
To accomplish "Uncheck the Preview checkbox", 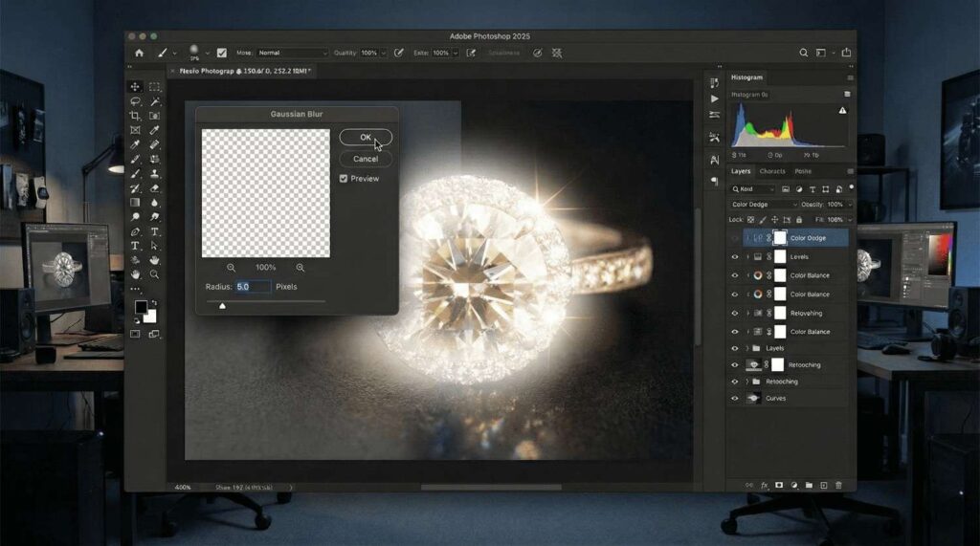I will pyautogui.click(x=344, y=179).
